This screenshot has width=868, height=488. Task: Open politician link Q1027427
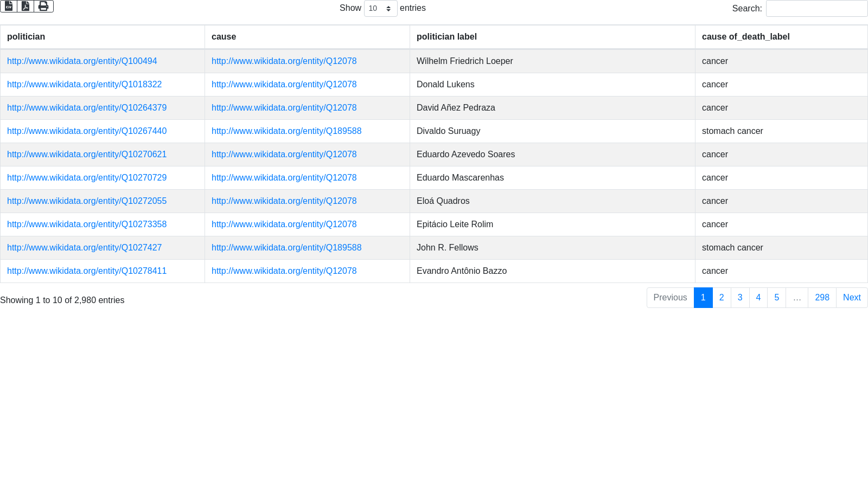(x=84, y=248)
